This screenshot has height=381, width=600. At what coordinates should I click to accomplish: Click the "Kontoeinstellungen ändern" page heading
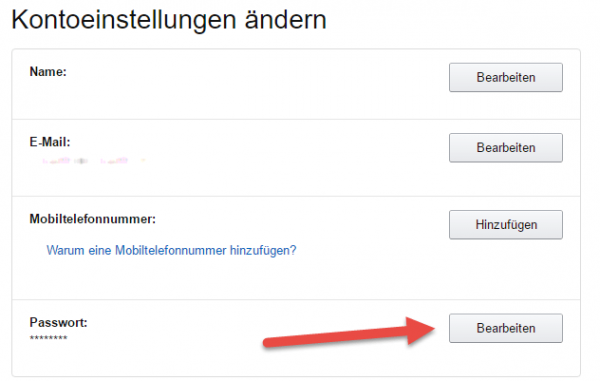(169, 20)
